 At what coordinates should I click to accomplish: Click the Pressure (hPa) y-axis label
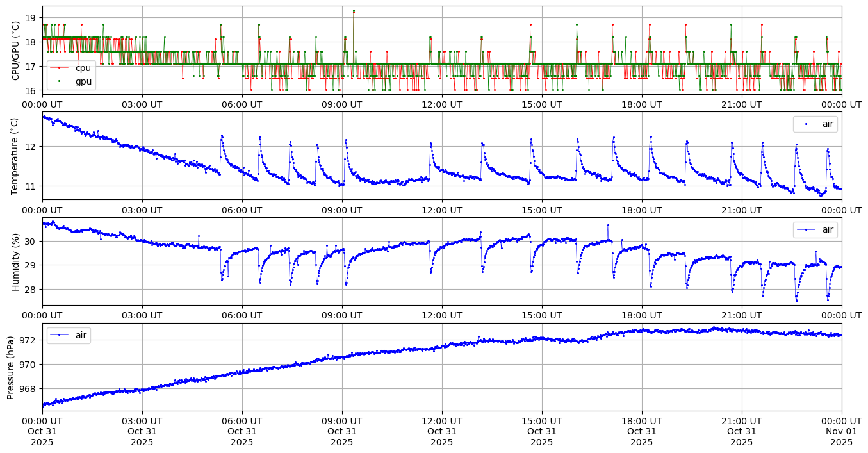tap(11, 367)
